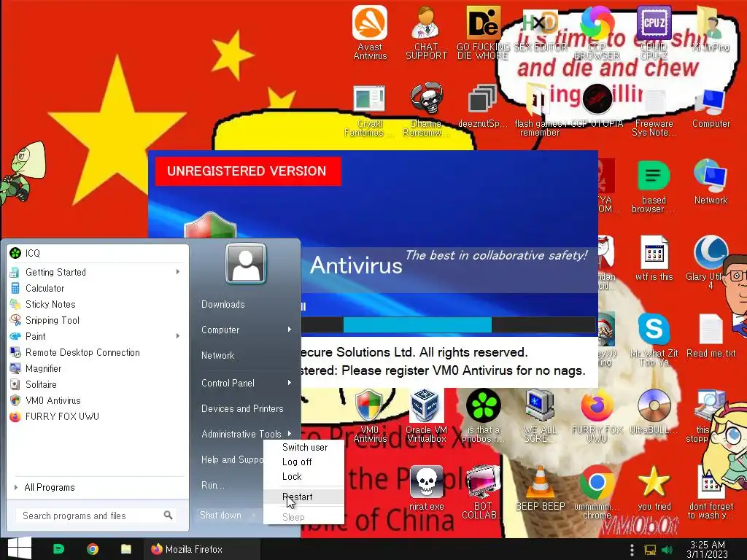Open the njrat.exe skull desktop icon
Viewport: 747px width, 560px height.
pyautogui.click(x=426, y=489)
